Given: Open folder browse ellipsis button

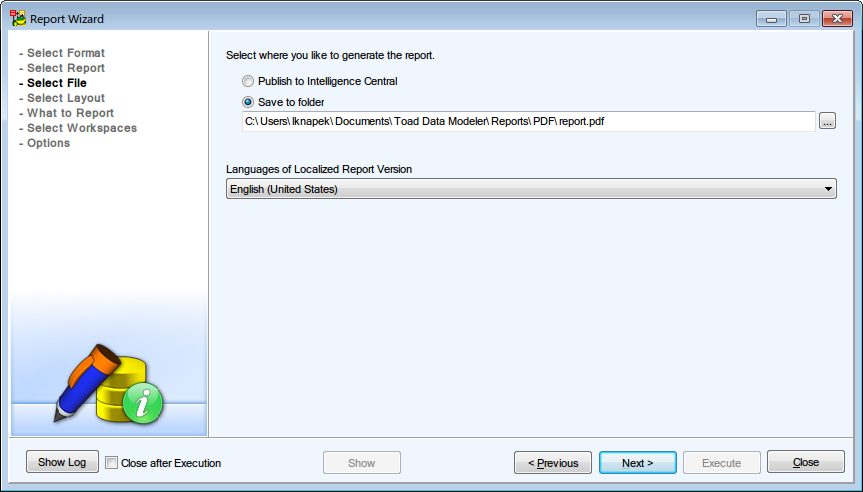Looking at the screenshot, I should [x=827, y=121].
